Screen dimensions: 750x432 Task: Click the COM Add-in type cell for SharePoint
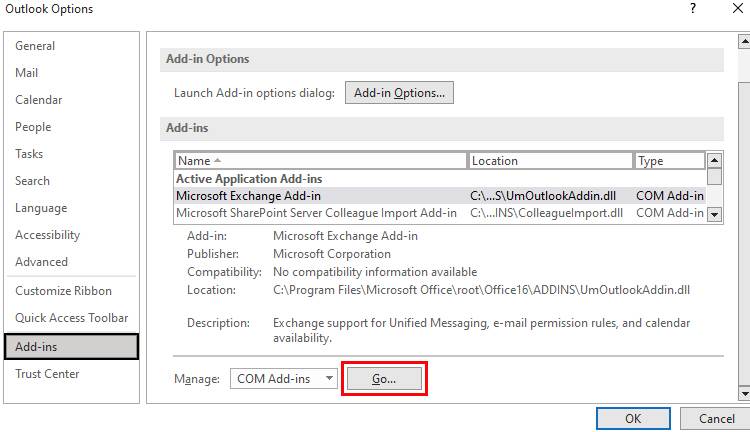670,213
